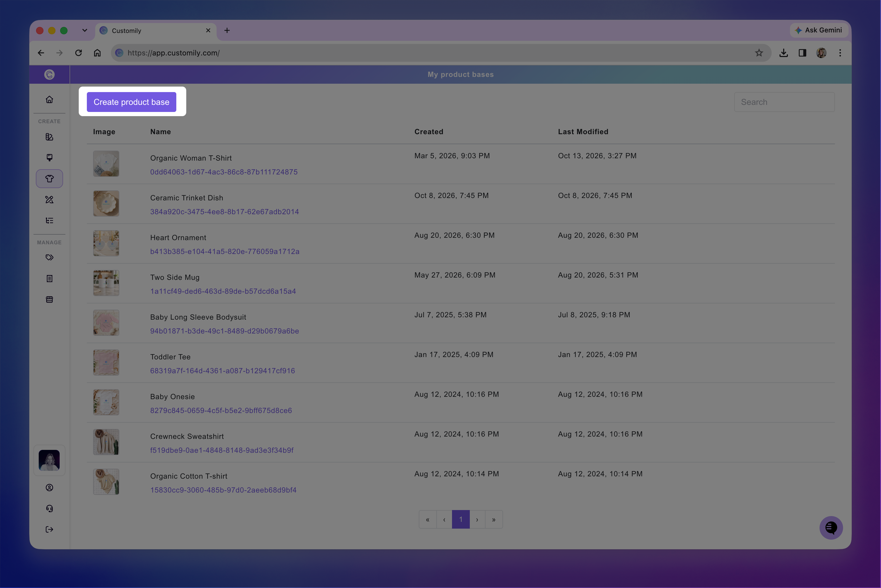The height and width of the screenshot is (588, 881).
Task: Toggle the browser side panel icon
Action: (802, 53)
